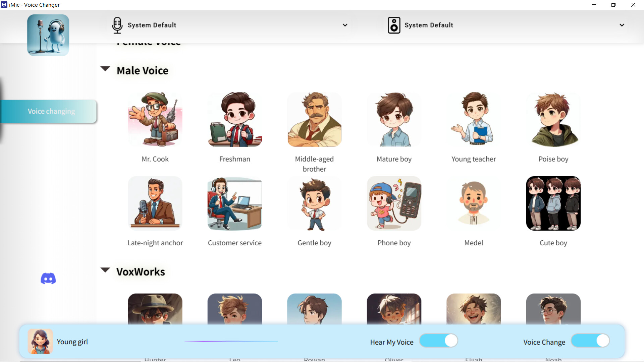Screen dimensions: 644x362
Task: Click the Middle-aged brother label
Action: 314,164
